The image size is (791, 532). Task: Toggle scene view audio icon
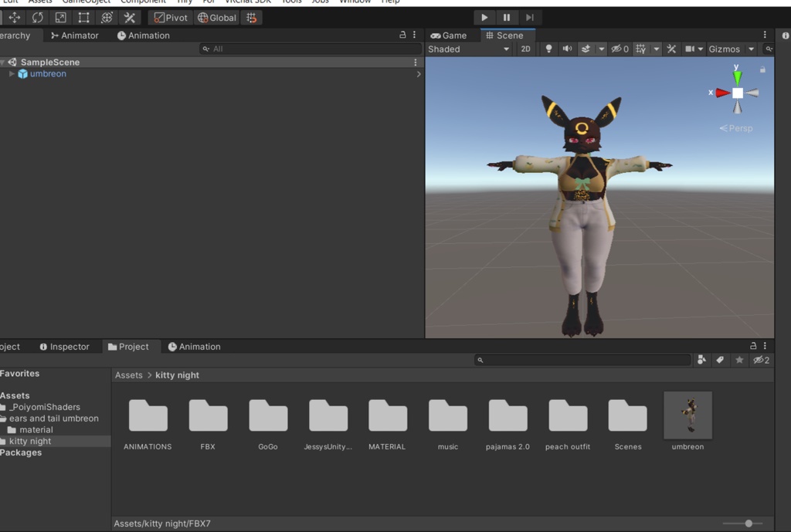coord(567,49)
